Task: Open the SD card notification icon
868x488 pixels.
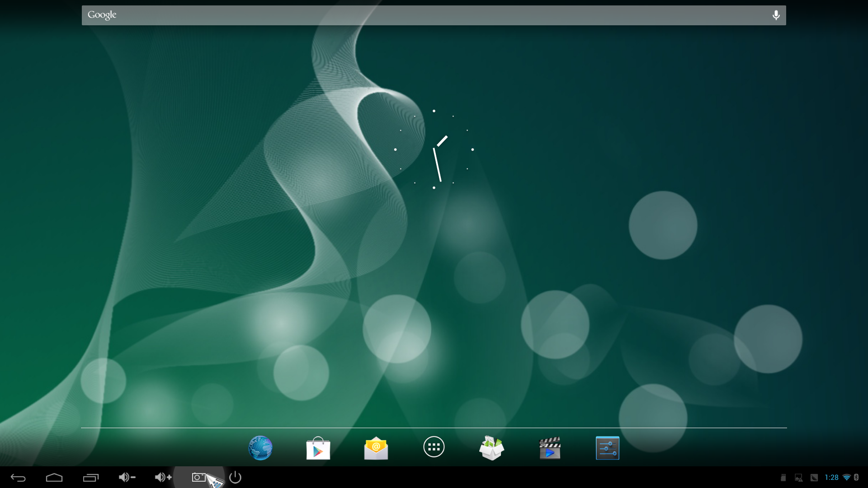Action: click(x=783, y=478)
